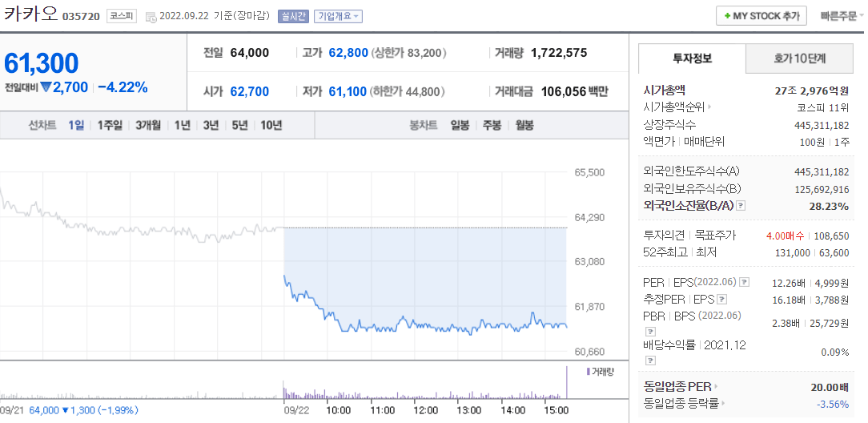868x423 pixels.
Task: Click the -3.56% sector change value
Action: [x=833, y=405]
